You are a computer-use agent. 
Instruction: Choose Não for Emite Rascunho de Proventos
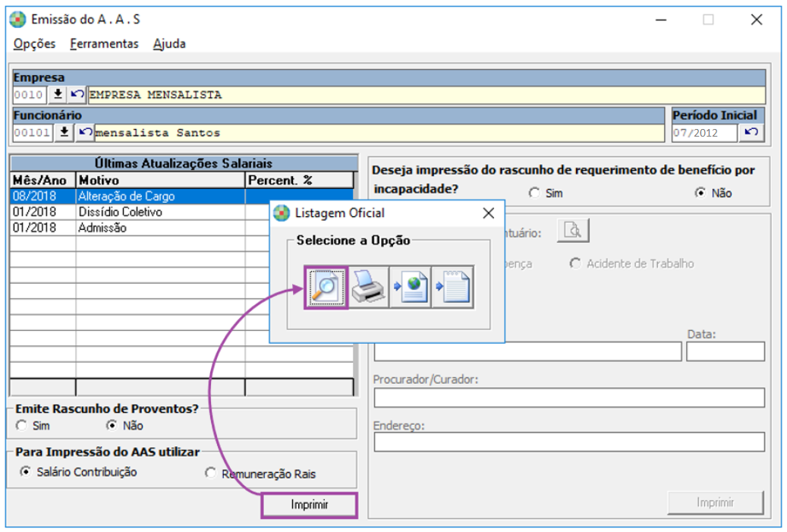pos(125,426)
